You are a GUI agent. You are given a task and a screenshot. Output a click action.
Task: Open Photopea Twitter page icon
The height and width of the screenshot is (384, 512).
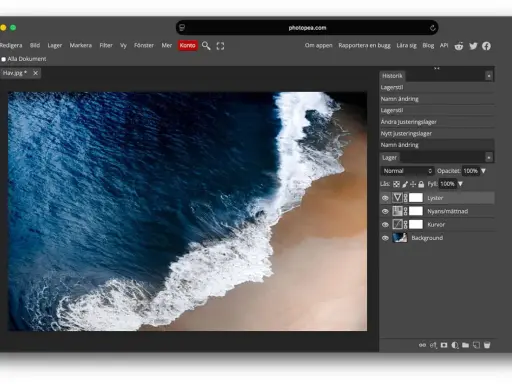473,46
